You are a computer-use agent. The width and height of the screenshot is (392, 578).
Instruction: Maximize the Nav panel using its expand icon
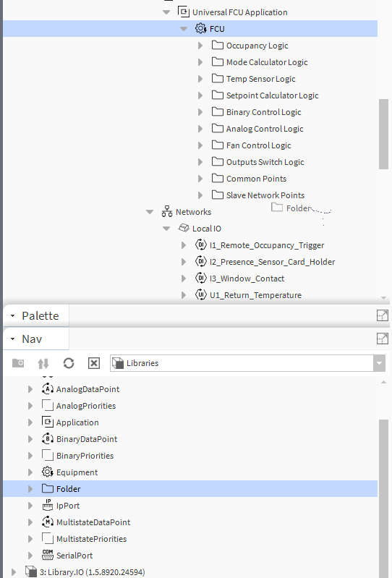[x=383, y=339]
